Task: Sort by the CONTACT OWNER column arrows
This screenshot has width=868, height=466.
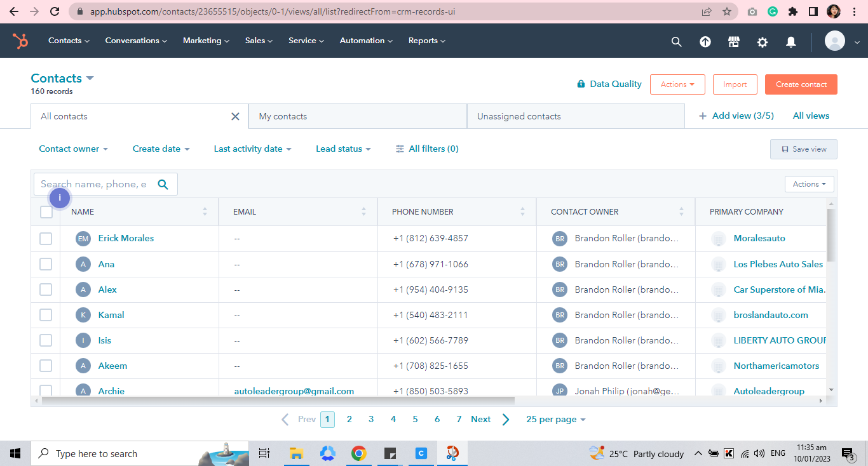Action: tap(681, 211)
